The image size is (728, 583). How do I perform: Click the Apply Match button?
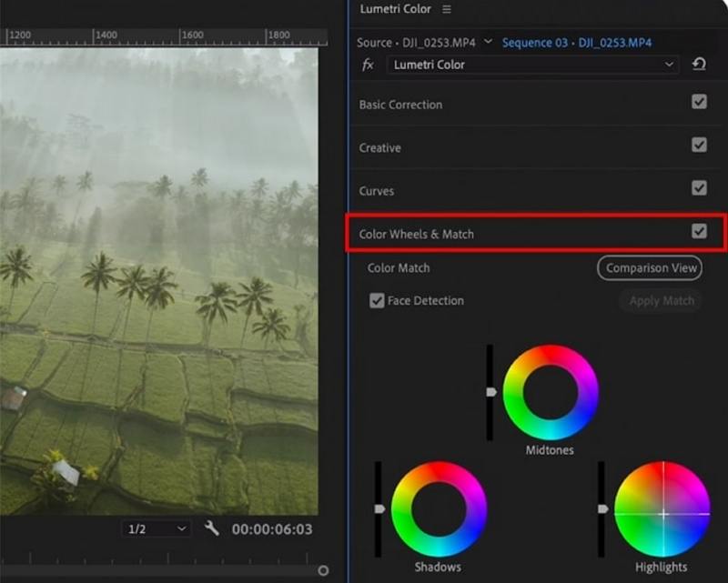tap(661, 301)
